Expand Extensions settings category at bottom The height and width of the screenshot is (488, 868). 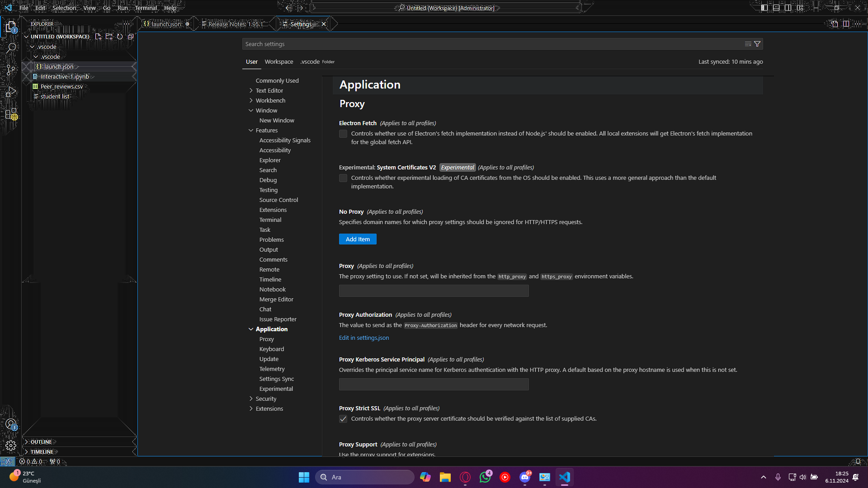pyautogui.click(x=251, y=408)
